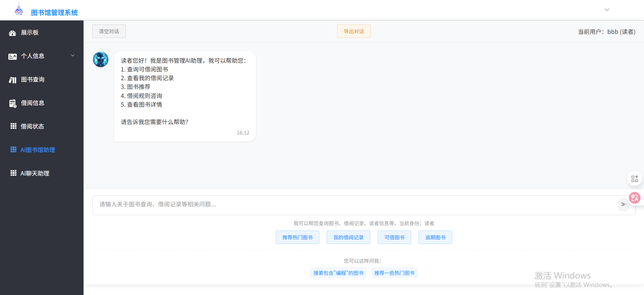Click the AI图书馆助理 grid icon
Viewport: 644px width, 295px height.
(13, 150)
